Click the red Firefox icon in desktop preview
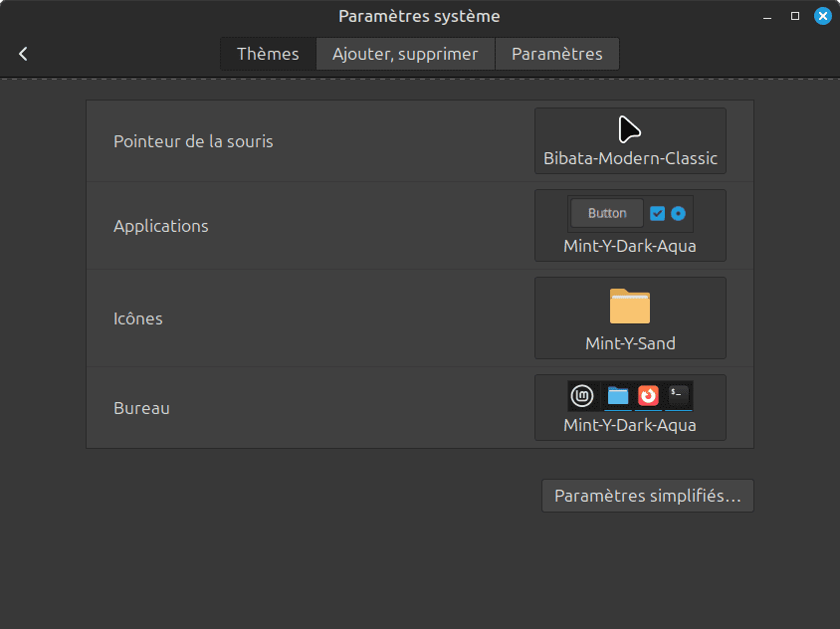840x629 pixels. [x=648, y=396]
